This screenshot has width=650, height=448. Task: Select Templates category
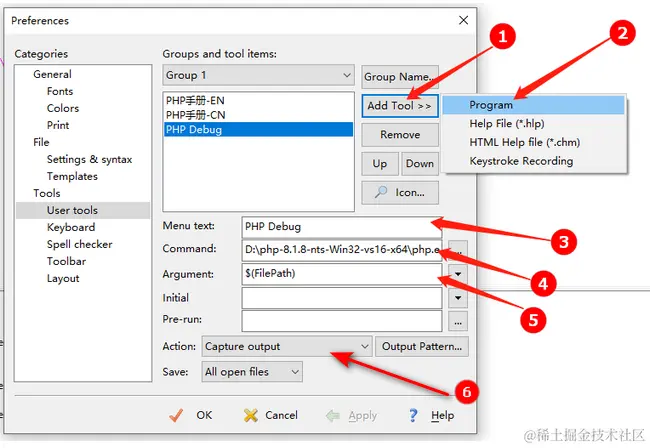pos(72,176)
